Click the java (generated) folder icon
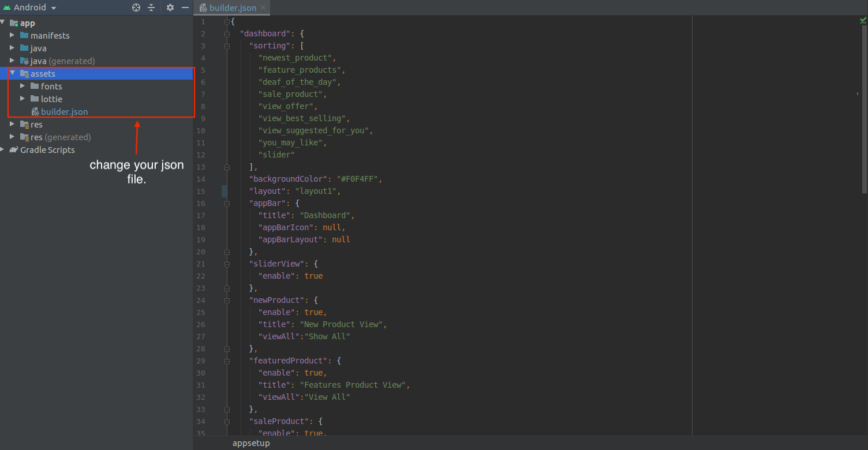This screenshot has width=868, height=450. point(24,61)
